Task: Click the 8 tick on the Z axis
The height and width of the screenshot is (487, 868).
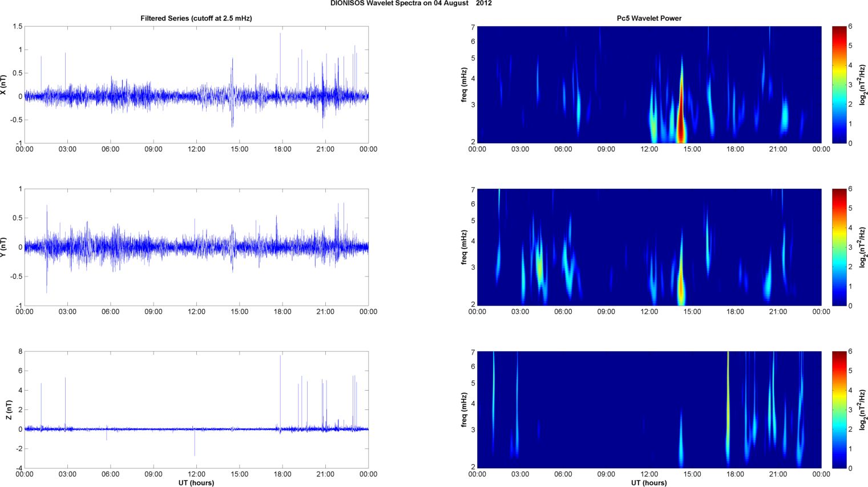Action: (20, 351)
